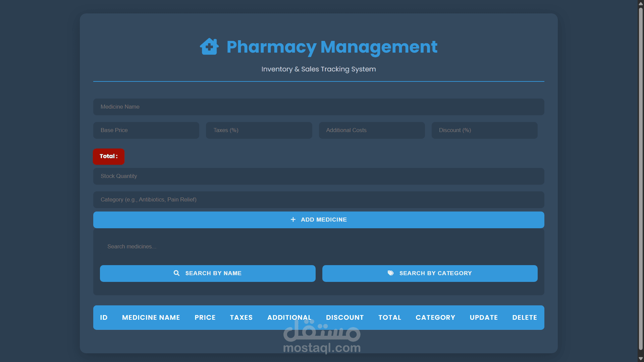Click the plus icon on Add Medicine
This screenshot has height=362, width=644.
point(293,220)
